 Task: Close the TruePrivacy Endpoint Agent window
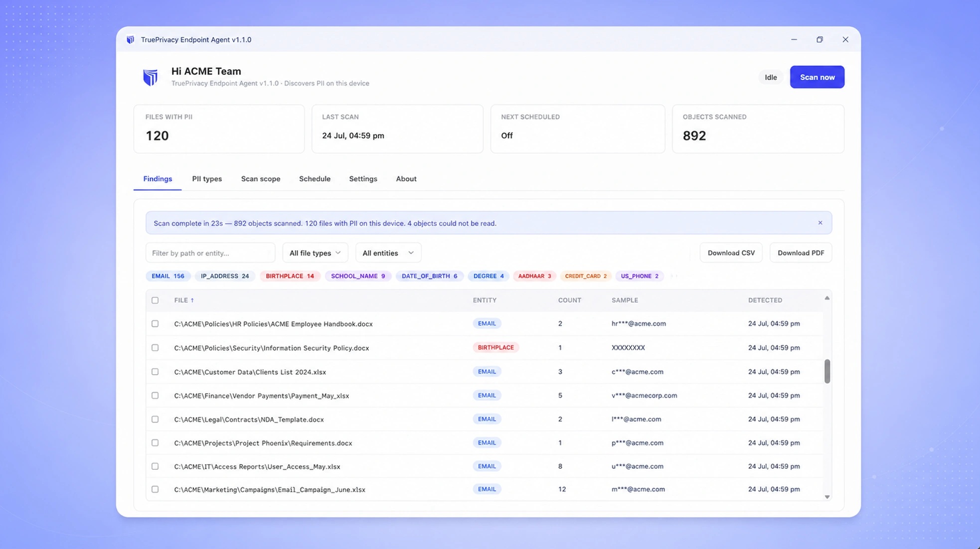(845, 39)
